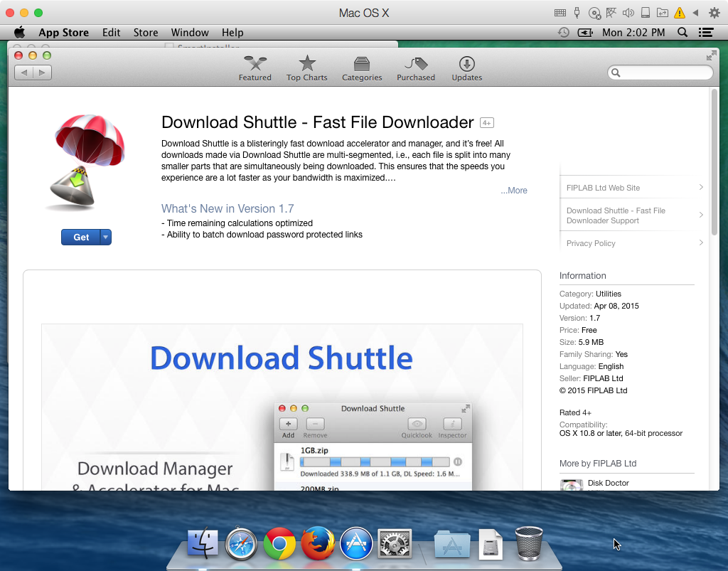
Task: Launch Finder from the Dock
Action: 203,543
